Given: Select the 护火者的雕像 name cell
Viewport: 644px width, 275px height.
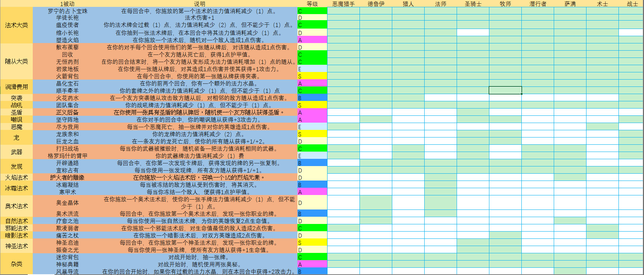Looking at the screenshot, I should coord(67,177).
